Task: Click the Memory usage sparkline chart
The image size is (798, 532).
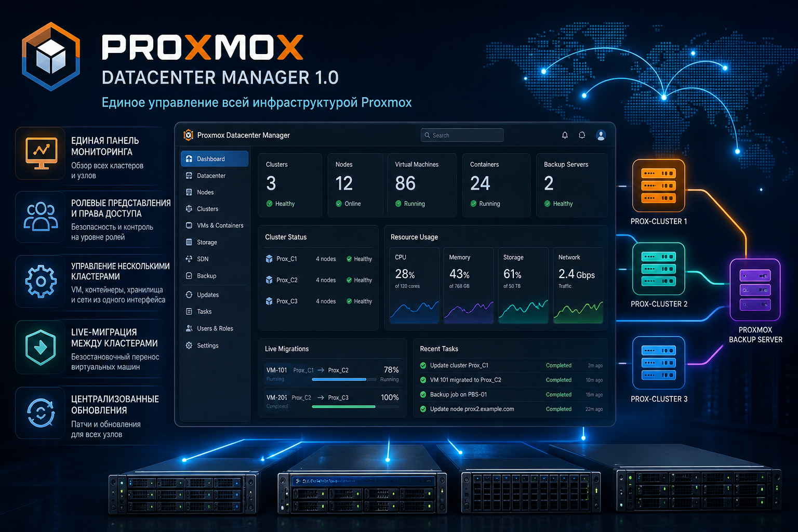Action: [469, 312]
